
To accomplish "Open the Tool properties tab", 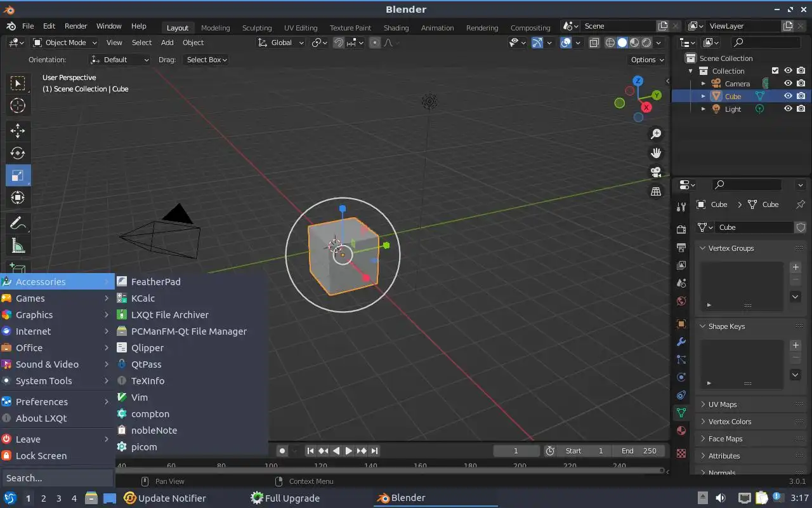I will click(681, 207).
